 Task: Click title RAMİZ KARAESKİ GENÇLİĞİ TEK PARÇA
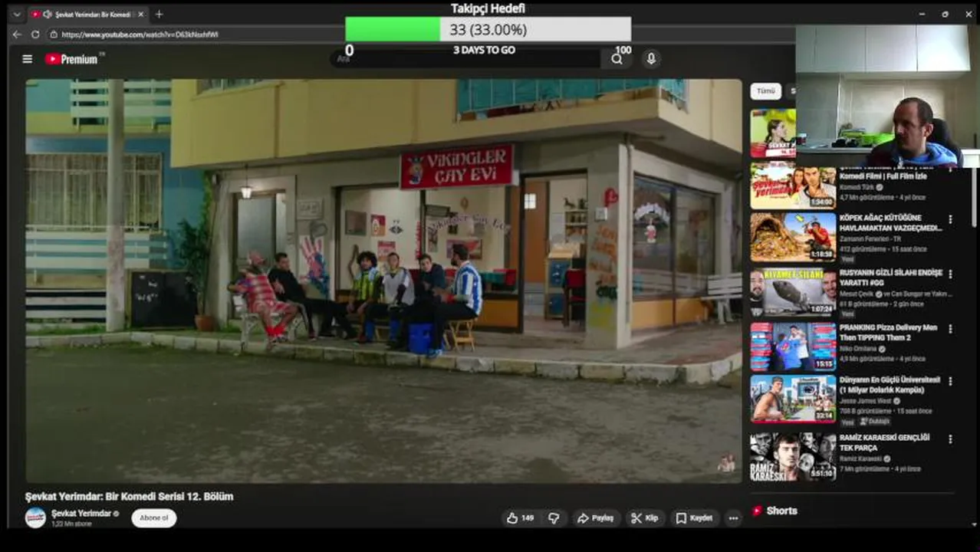[884, 442]
